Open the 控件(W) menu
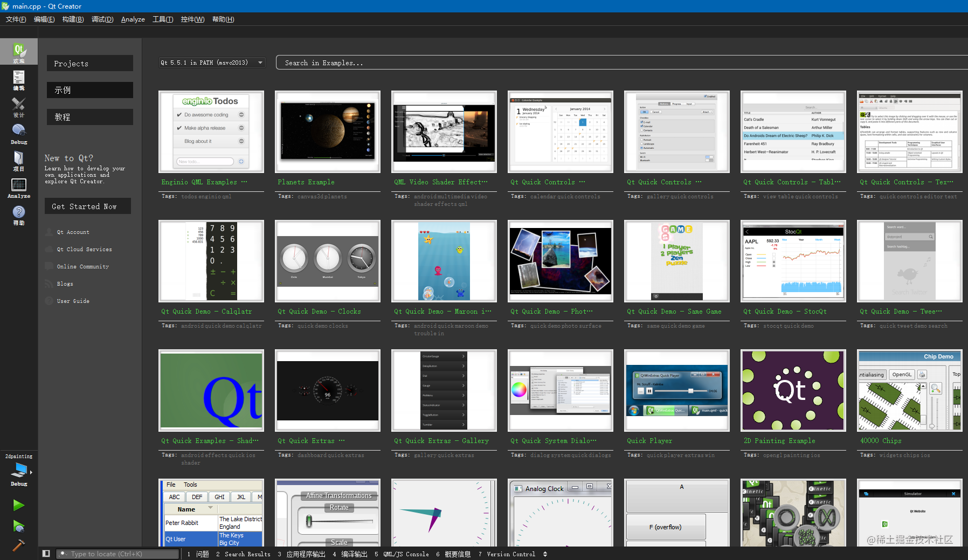The height and width of the screenshot is (560, 968). point(192,19)
